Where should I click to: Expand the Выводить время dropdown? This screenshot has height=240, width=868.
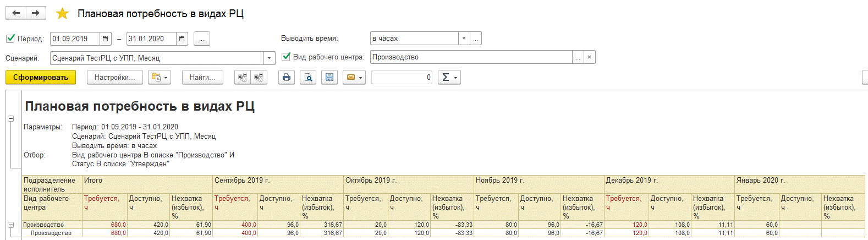click(464, 39)
